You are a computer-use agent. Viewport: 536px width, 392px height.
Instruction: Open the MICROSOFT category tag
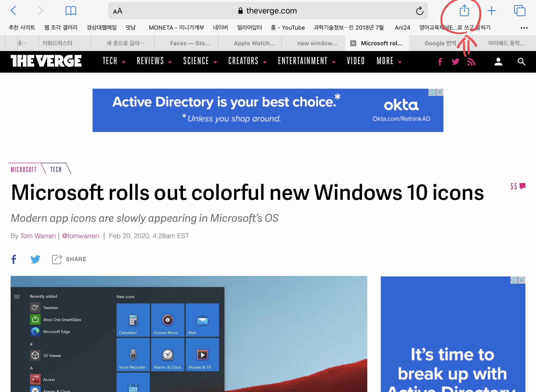click(x=24, y=170)
